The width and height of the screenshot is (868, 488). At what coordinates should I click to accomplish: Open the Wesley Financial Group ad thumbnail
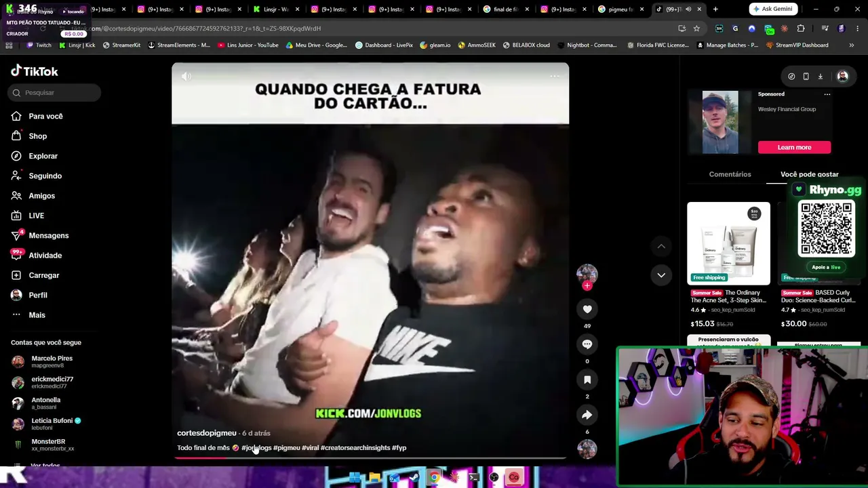tap(720, 122)
